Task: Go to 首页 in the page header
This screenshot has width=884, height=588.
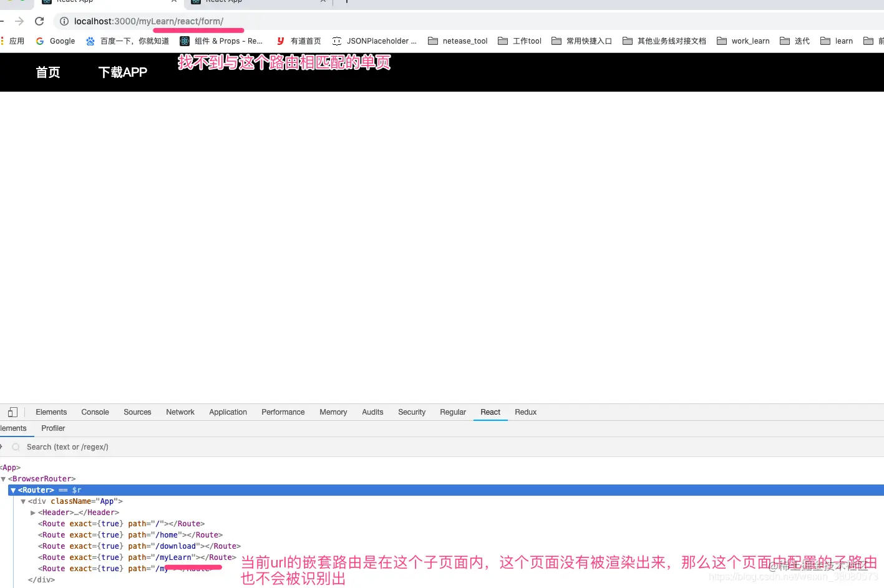Action: 48,72
